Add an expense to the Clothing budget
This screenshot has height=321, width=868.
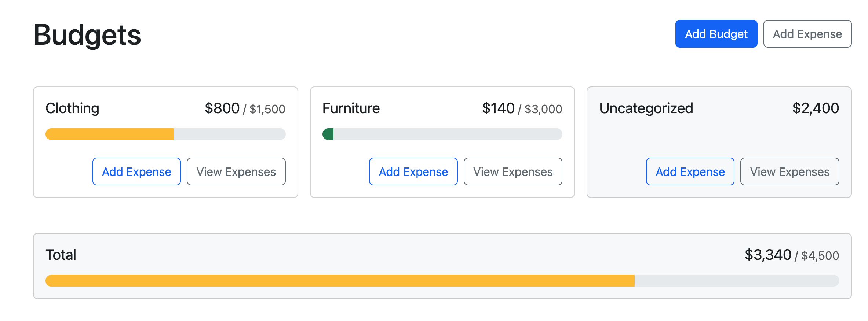point(136,171)
